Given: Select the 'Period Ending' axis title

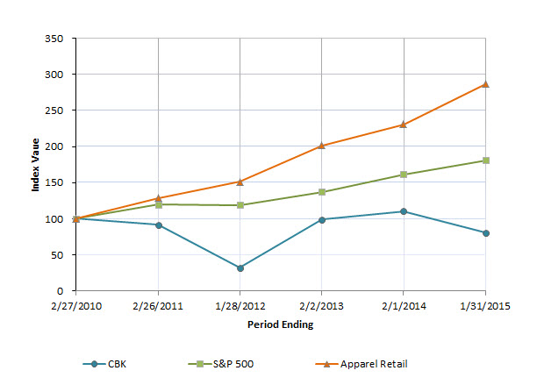Looking at the screenshot, I should coord(280,324).
